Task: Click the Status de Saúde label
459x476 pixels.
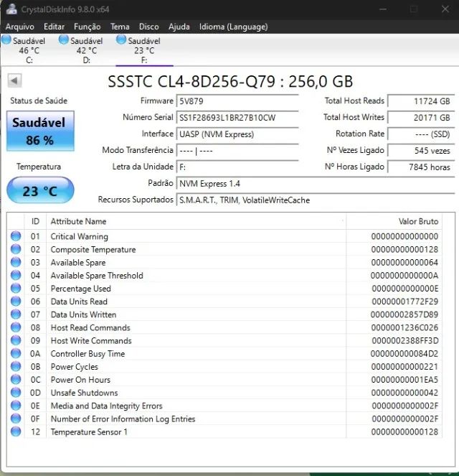Action: pyautogui.click(x=39, y=101)
